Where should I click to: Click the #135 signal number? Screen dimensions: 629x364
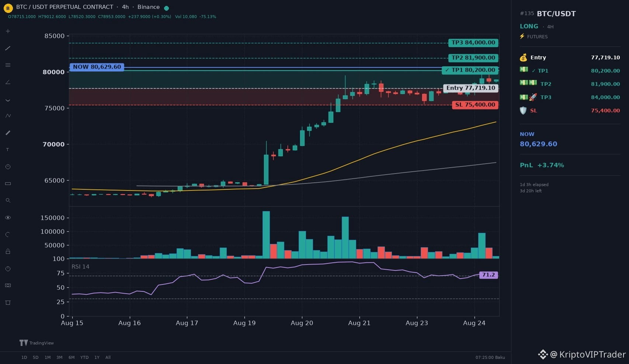527,13
